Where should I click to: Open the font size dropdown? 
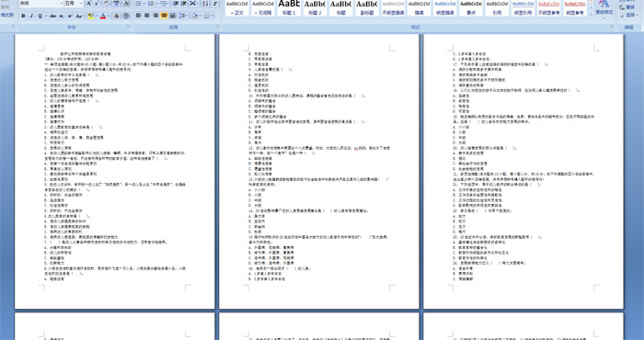coord(81,4)
